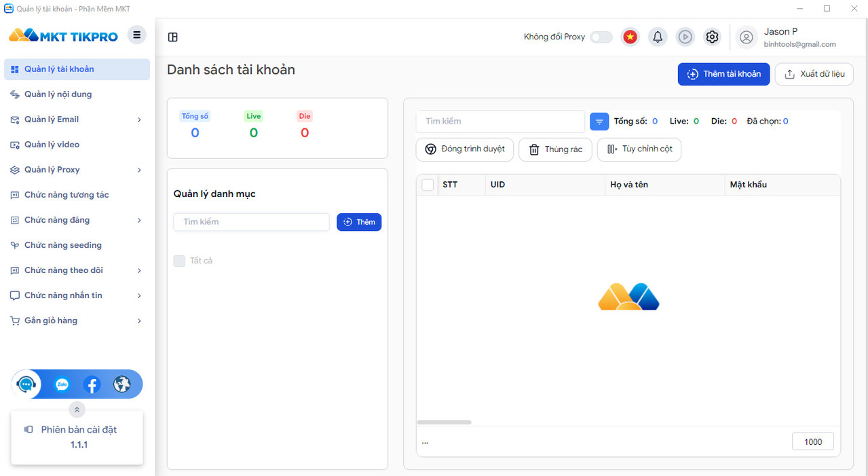Open settings gear icon

click(x=712, y=37)
